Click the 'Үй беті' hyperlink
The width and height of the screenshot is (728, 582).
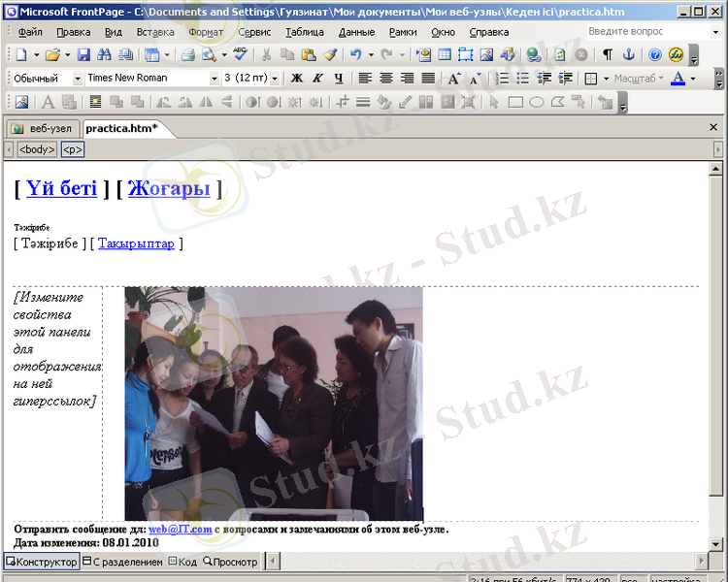click(x=61, y=188)
